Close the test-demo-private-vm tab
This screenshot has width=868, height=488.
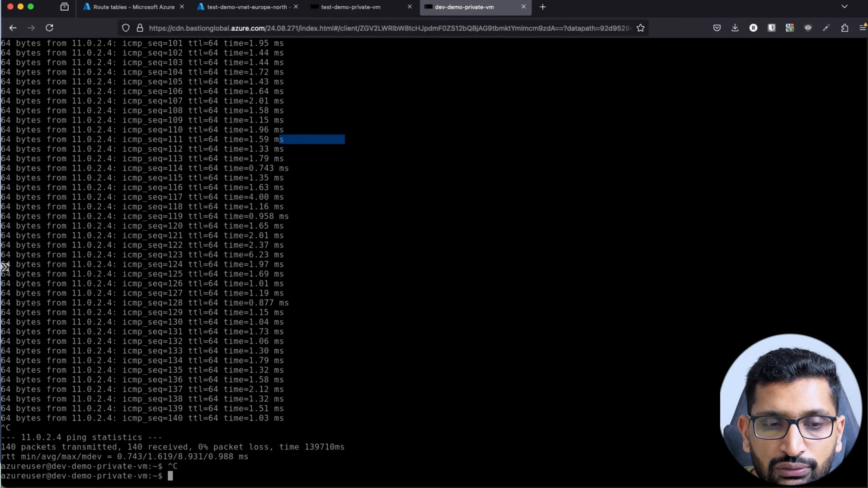coord(410,7)
